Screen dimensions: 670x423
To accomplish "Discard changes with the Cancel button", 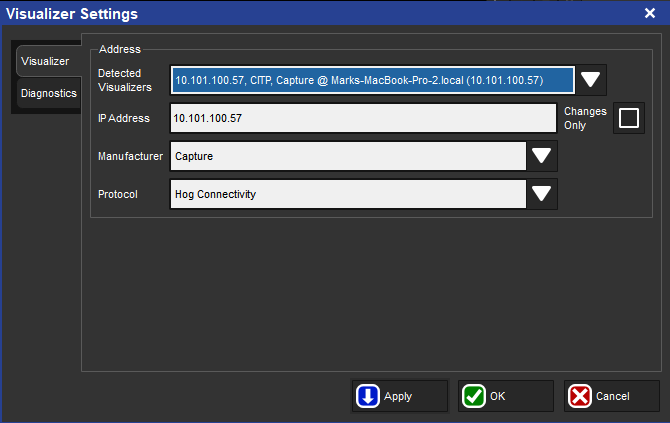I will [x=611, y=396].
